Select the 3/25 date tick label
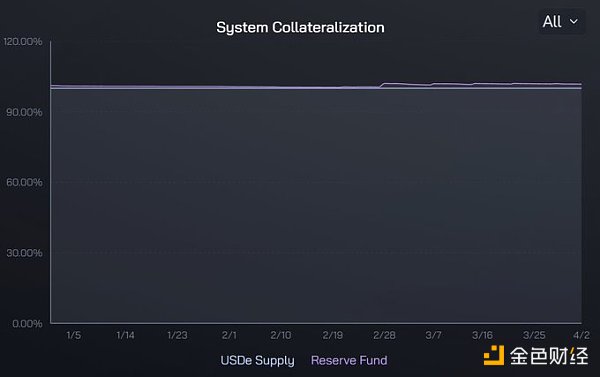 click(534, 335)
